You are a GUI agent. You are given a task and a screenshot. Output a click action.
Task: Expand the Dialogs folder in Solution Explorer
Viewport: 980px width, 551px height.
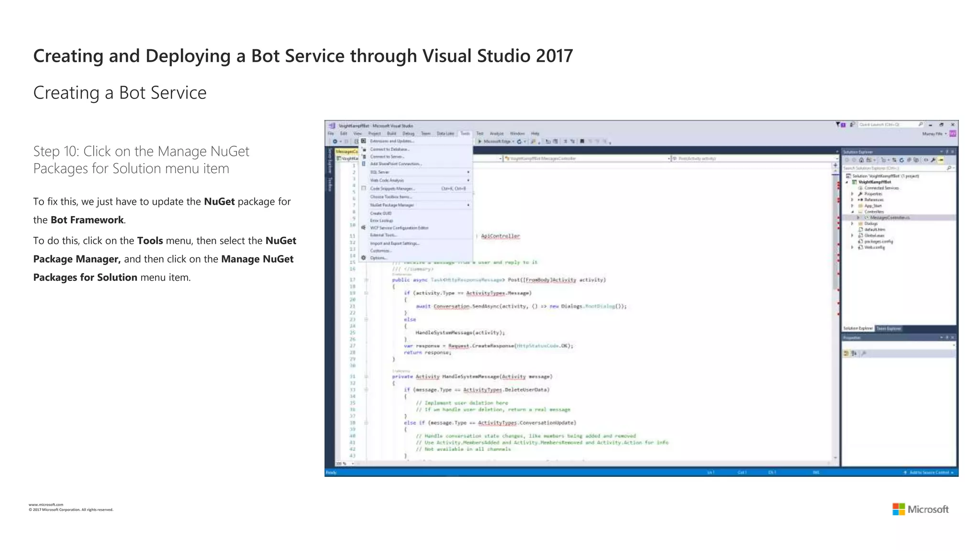[x=852, y=223]
